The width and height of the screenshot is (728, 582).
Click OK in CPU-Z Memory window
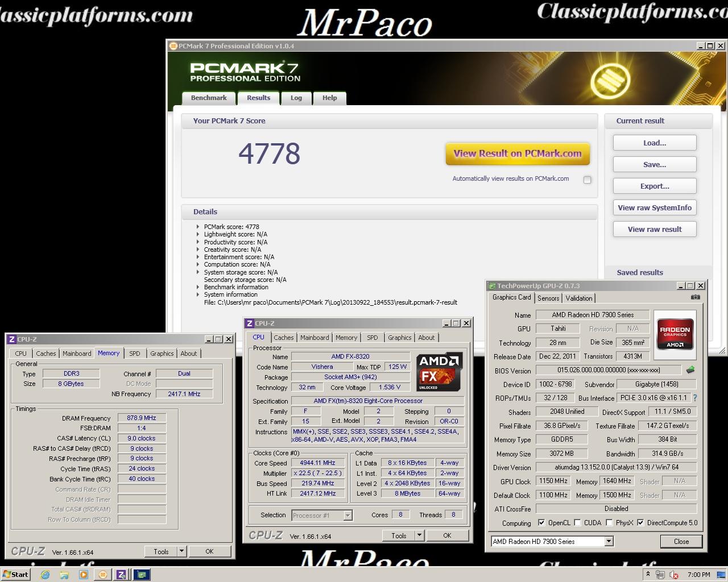(x=209, y=551)
